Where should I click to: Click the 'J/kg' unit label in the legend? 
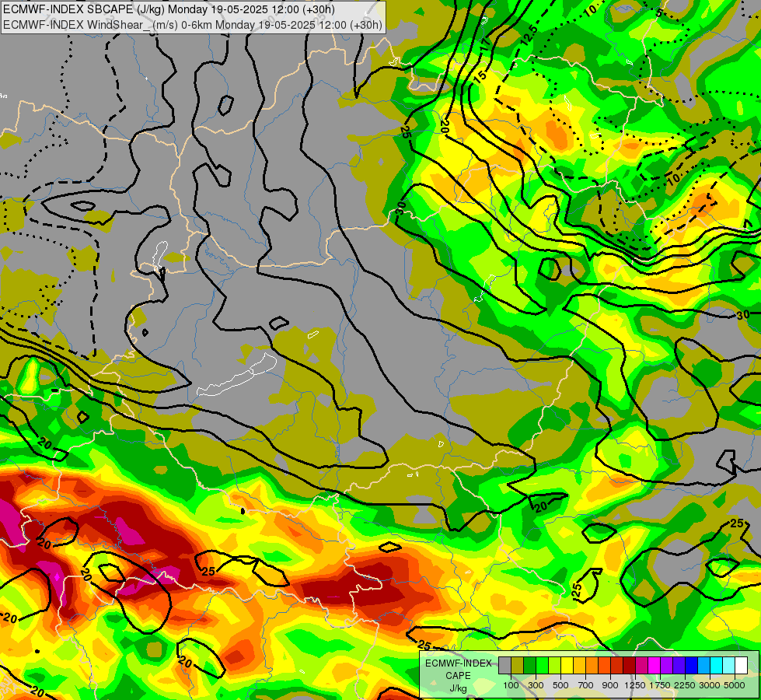[458, 688]
